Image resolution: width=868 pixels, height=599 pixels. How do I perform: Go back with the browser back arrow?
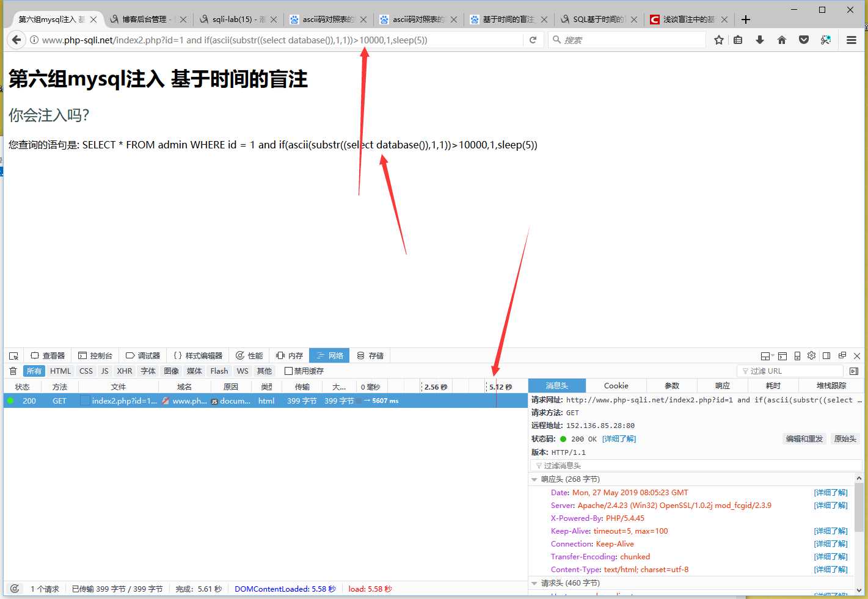(16, 40)
